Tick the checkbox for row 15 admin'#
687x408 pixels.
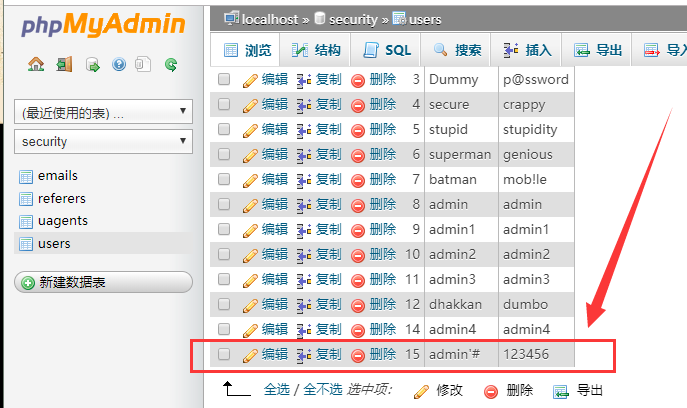tap(224, 354)
